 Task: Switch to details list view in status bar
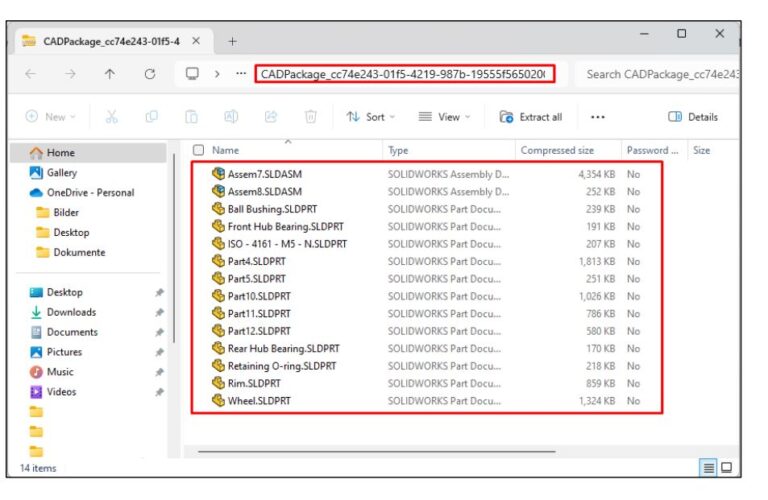click(708, 467)
